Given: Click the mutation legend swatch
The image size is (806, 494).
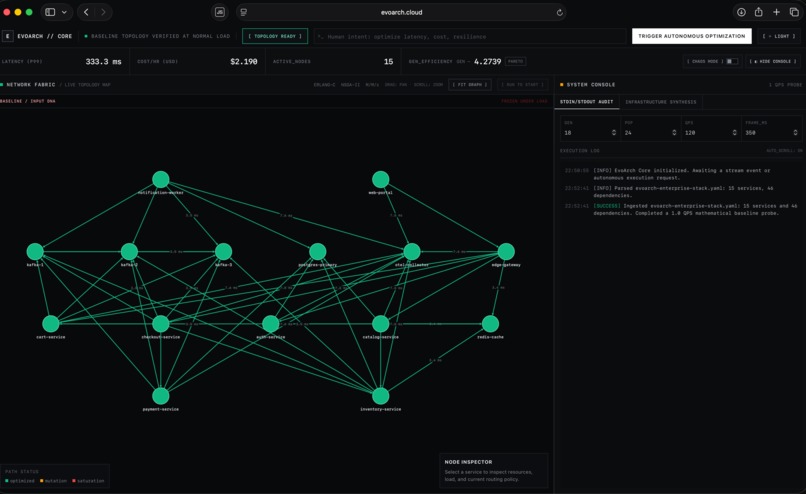Looking at the screenshot, I should 42,481.
